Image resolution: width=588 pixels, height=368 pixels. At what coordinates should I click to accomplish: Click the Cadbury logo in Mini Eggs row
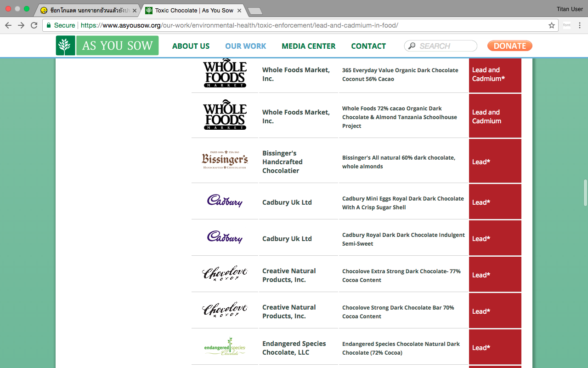pos(225,201)
